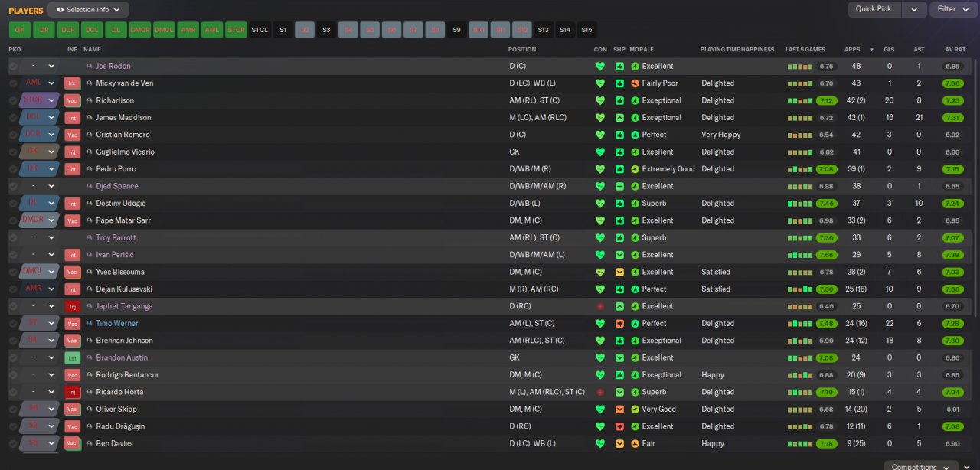The width and height of the screenshot is (980, 470).
Task: Click the sharpness icon for Radu Drăgușin
Action: pos(619,426)
